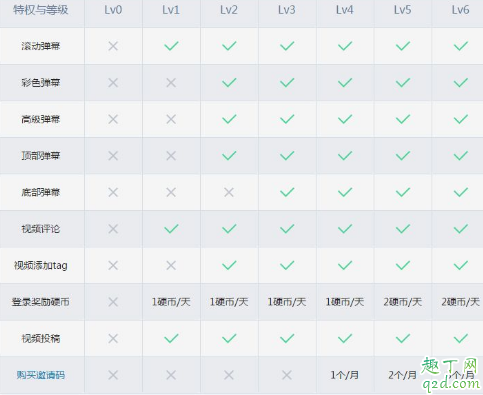Select the Lv0 column header
Screen dimensions: 483x395
113,10
